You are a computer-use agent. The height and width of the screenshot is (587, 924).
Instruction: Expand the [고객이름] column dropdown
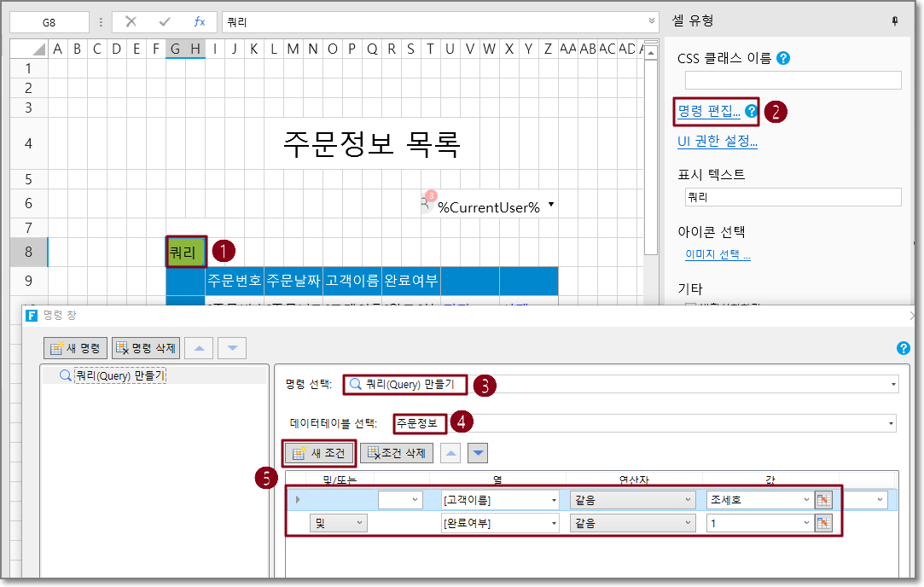pyautogui.click(x=554, y=500)
